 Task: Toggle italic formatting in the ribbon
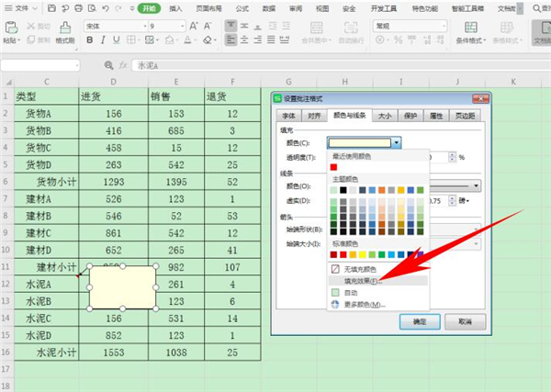coord(103,41)
